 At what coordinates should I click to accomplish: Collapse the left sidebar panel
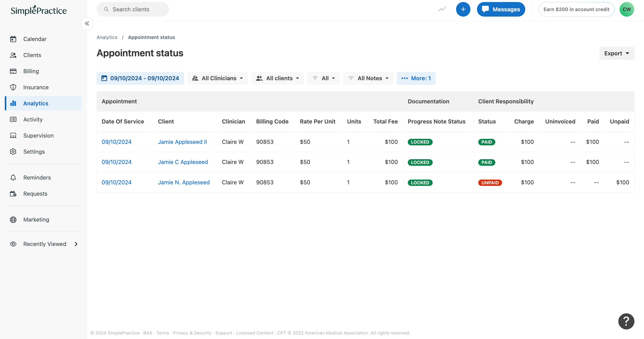87,23
